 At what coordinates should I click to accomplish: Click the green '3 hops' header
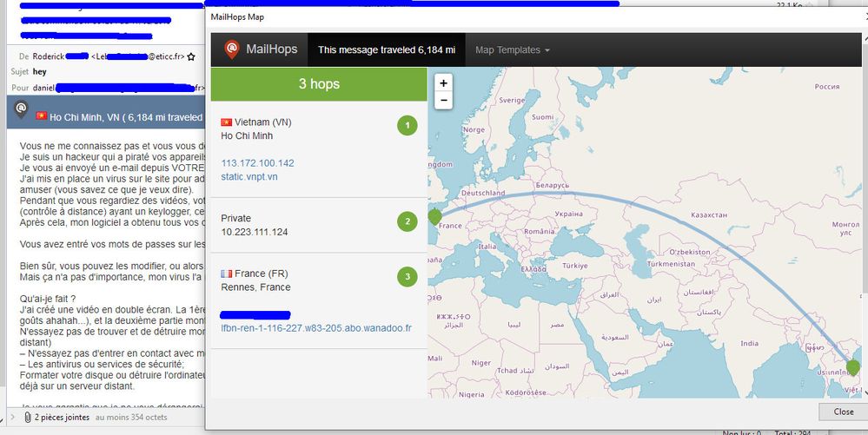click(319, 84)
